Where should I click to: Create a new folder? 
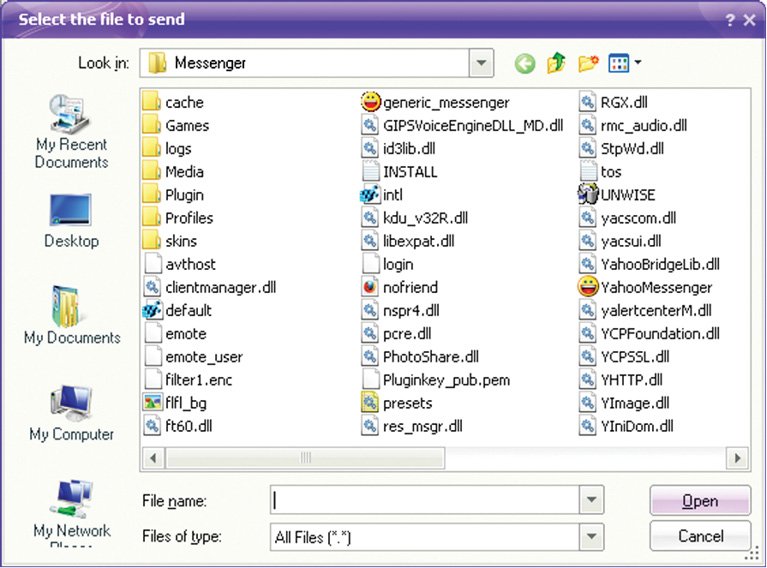coord(588,63)
